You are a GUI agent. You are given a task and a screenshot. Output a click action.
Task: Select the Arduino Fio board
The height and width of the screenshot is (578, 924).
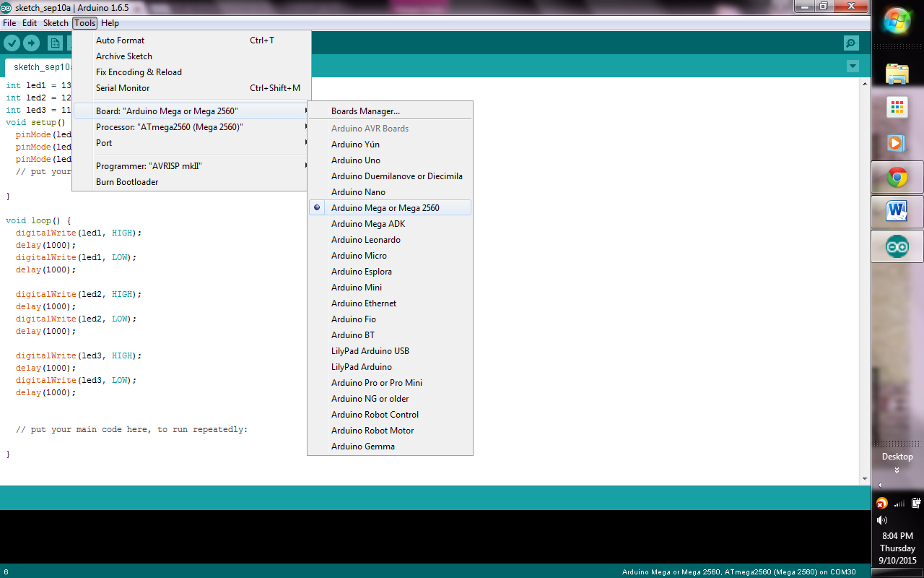click(390, 319)
